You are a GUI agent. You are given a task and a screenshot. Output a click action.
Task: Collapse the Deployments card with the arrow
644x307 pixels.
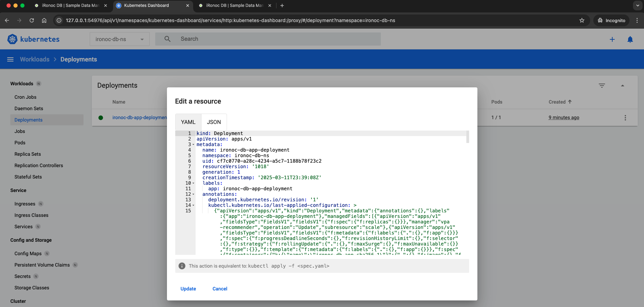coord(622,86)
